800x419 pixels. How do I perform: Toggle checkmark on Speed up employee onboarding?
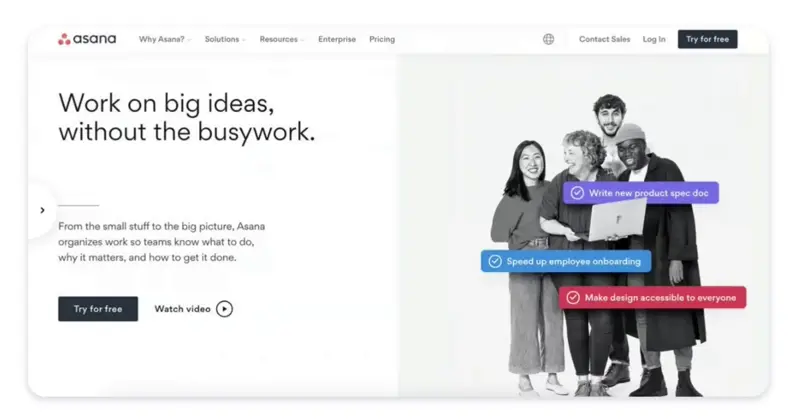[495, 261]
